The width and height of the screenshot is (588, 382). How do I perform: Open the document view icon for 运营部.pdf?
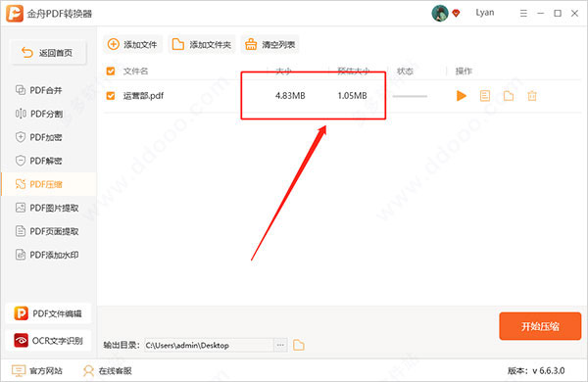point(485,96)
